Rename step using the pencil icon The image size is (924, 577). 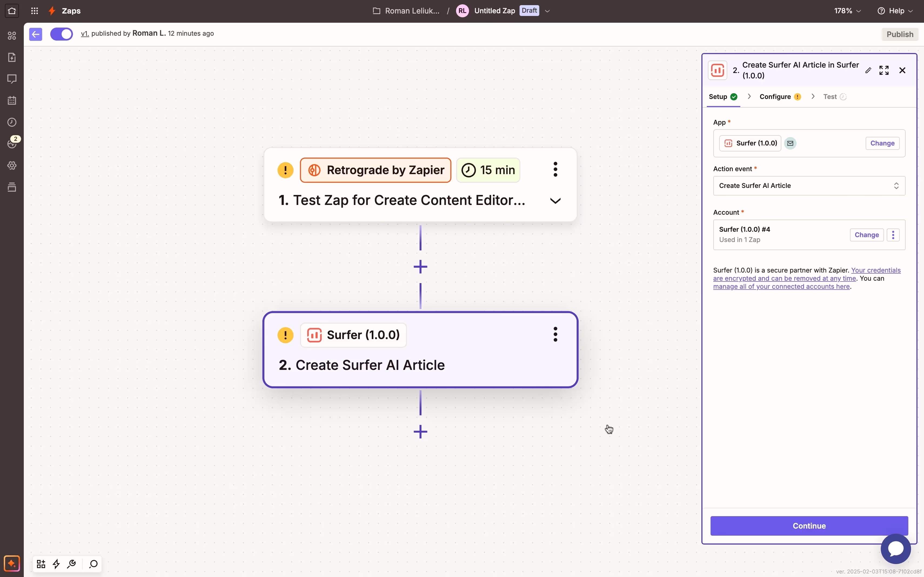point(868,70)
